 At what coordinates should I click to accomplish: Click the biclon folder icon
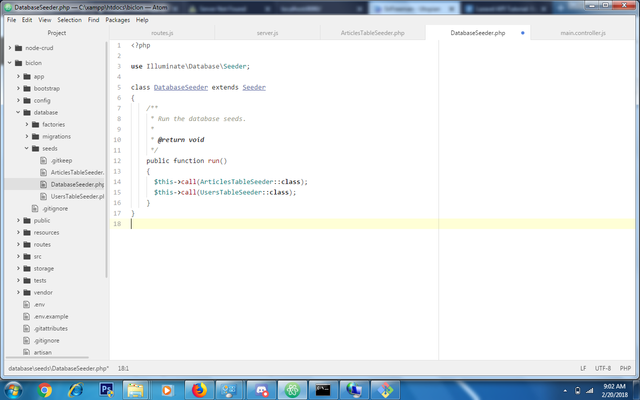18,63
